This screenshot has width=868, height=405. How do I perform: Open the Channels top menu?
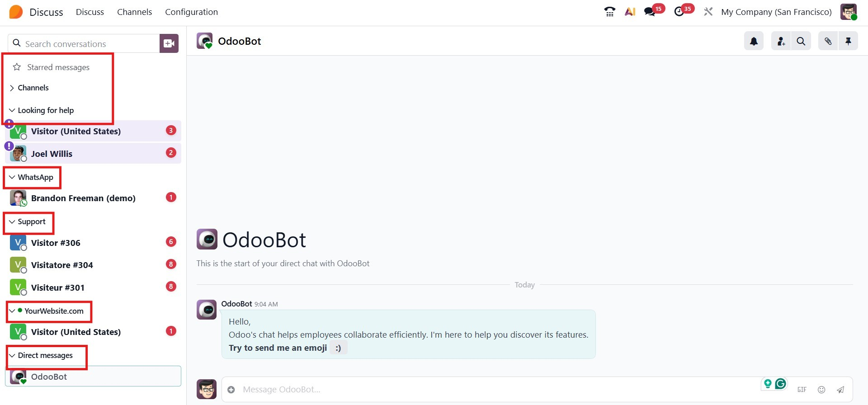[134, 12]
